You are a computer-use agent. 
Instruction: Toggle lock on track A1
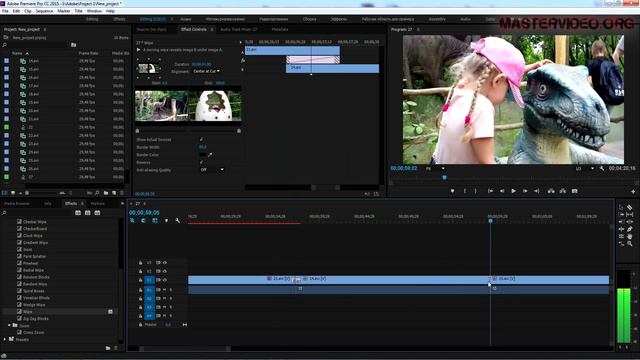140,290
